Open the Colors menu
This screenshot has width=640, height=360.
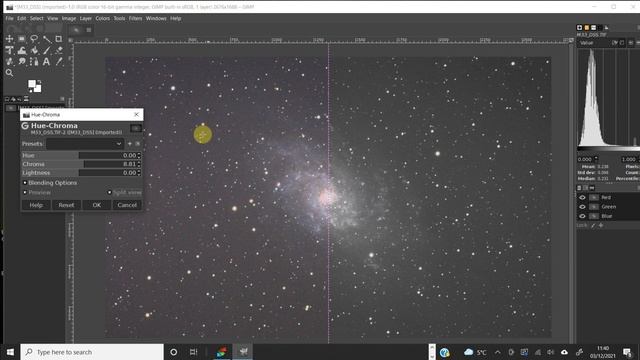point(102,18)
